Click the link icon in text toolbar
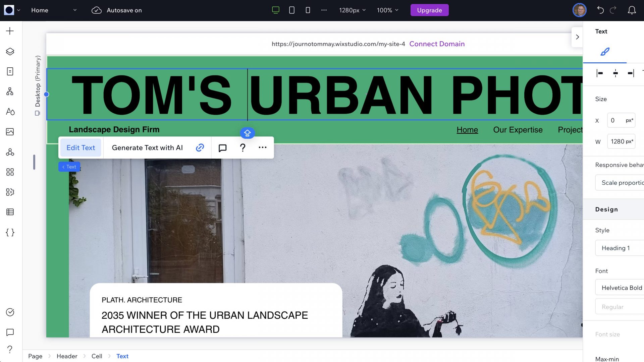 (200, 148)
